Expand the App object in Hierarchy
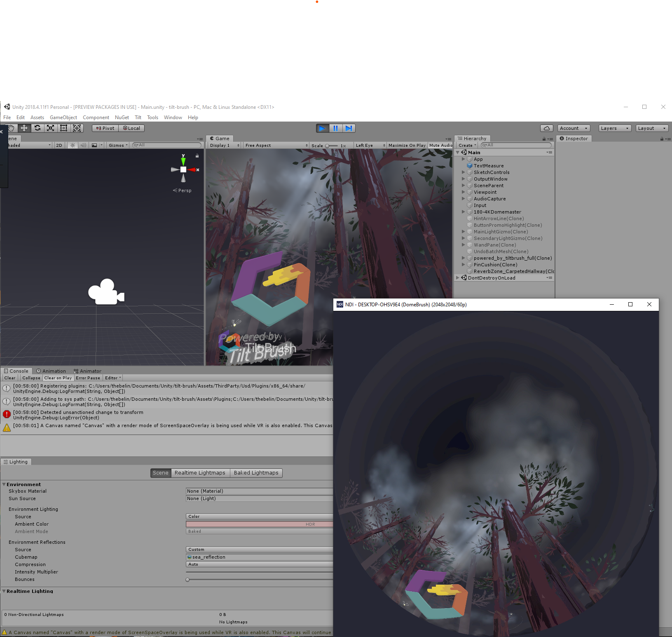Image resolution: width=672 pixels, height=637 pixels. [464, 159]
